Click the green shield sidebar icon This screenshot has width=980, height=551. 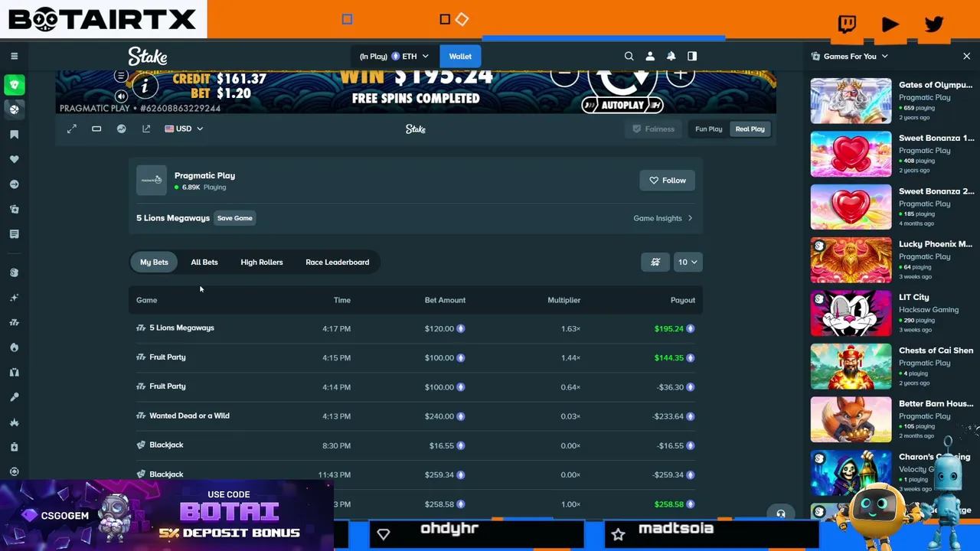click(14, 84)
